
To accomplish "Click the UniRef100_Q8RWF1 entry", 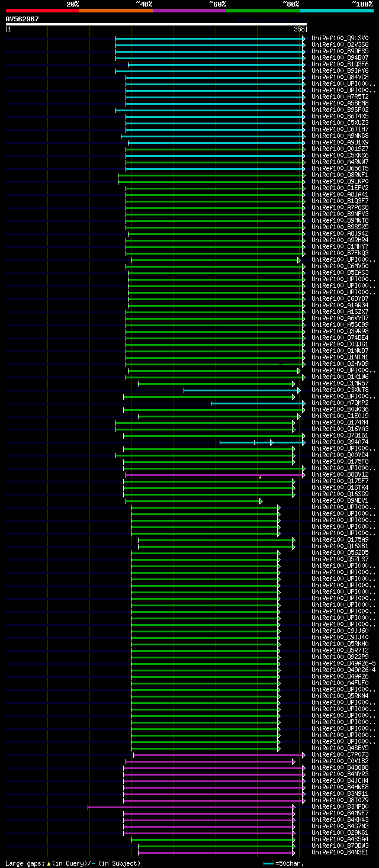I will 340,175.
